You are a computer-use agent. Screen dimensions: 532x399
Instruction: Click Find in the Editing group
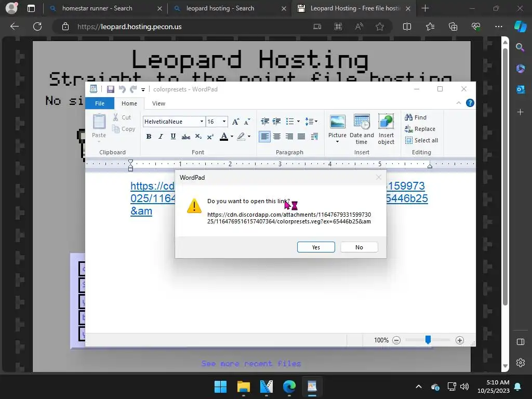click(416, 117)
